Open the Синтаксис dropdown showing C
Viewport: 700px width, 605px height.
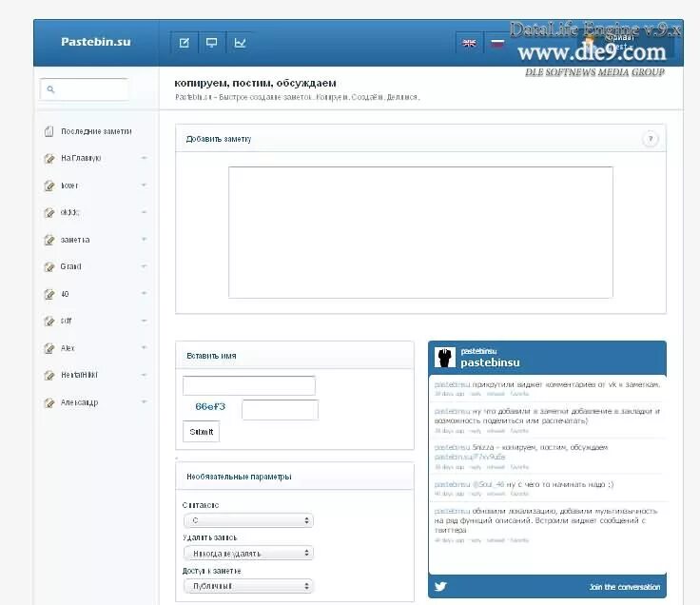(x=248, y=520)
